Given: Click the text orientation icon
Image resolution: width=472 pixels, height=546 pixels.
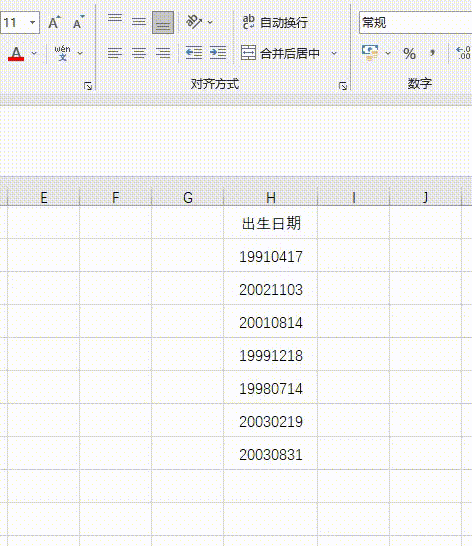Looking at the screenshot, I should pyautogui.click(x=194, y=22).
